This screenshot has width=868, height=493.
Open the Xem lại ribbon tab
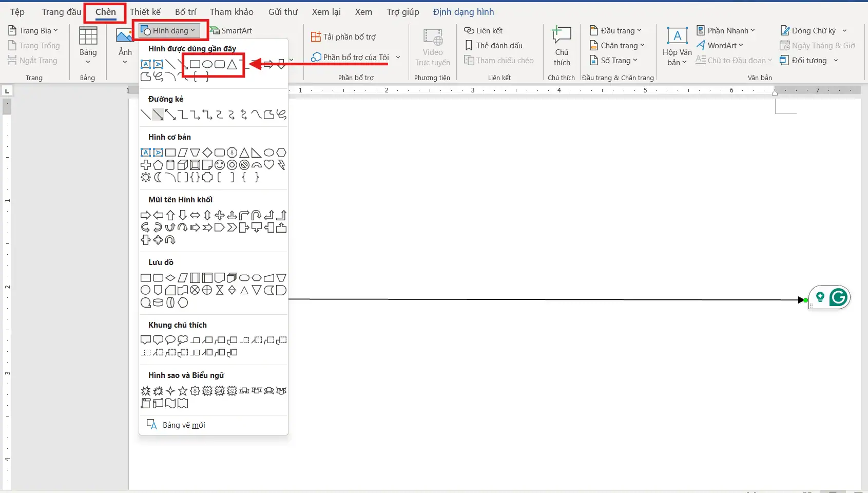326,12
